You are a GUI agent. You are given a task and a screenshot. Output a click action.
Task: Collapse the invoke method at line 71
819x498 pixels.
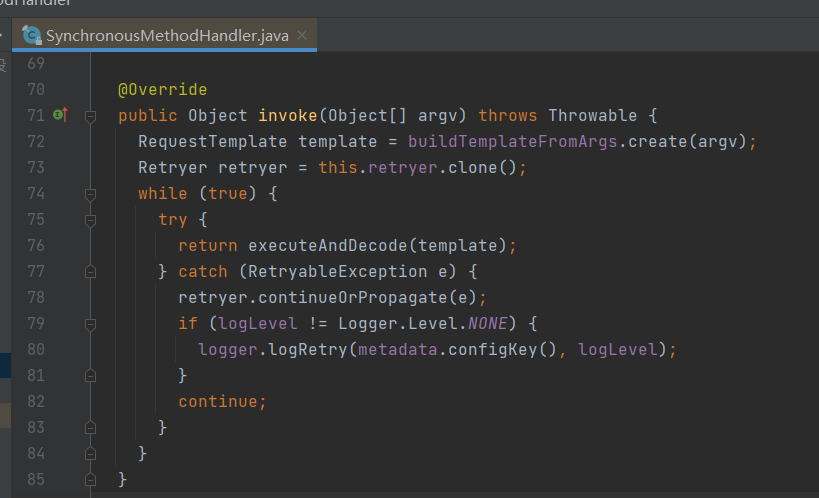pos(90,116)
